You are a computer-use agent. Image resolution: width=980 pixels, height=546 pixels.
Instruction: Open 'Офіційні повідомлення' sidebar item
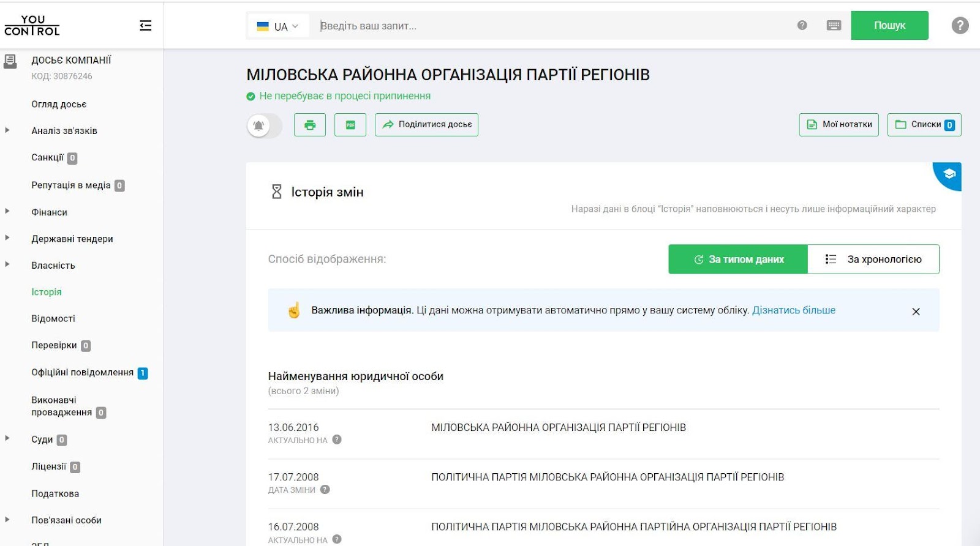tap(82, 373)
